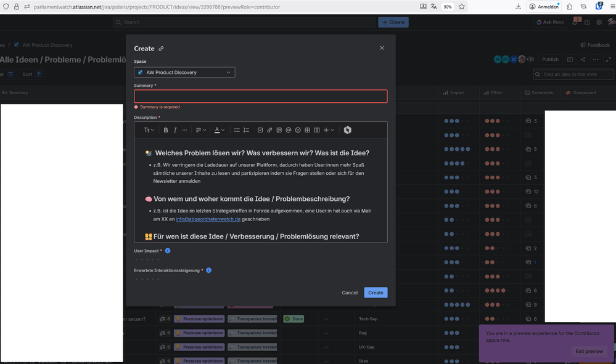Image resolution: width=616 pixels, height=364 pixels.
Task: Cancel the Create dialog
Action: 350,293
